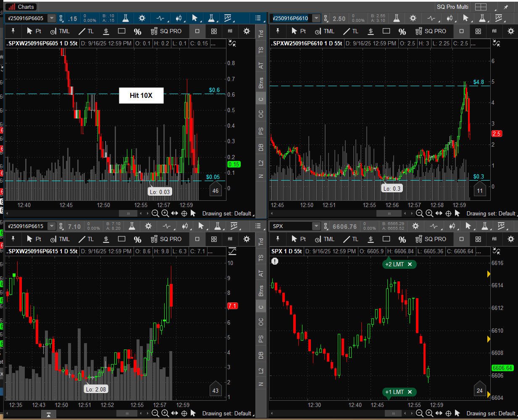Click the zoom in magnifier below SPX chart
The image size is (518, 420).
coord(429,413)
